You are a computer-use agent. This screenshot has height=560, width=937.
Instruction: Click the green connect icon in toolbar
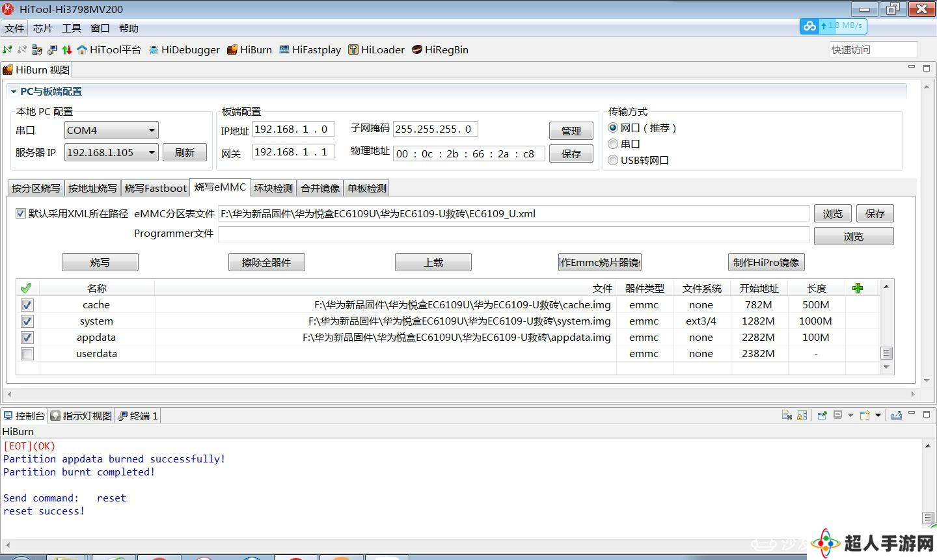[x=7, y=49]
